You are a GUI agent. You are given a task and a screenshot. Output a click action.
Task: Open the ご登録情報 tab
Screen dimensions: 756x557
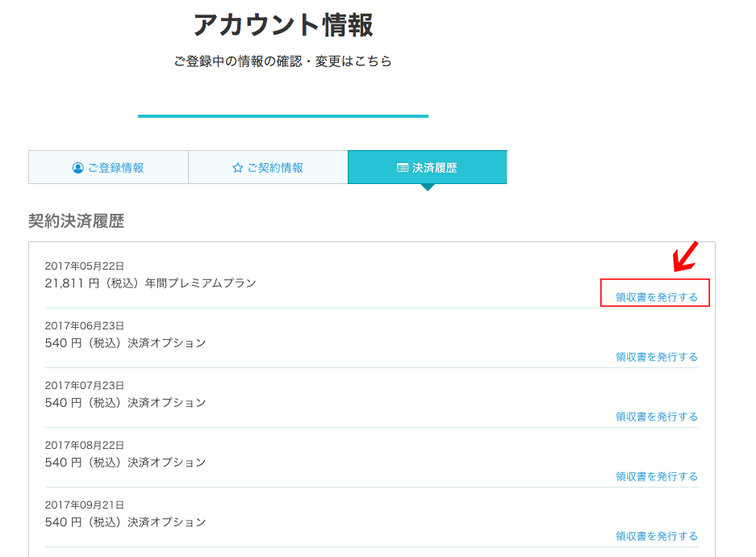(x=108, y=167)
